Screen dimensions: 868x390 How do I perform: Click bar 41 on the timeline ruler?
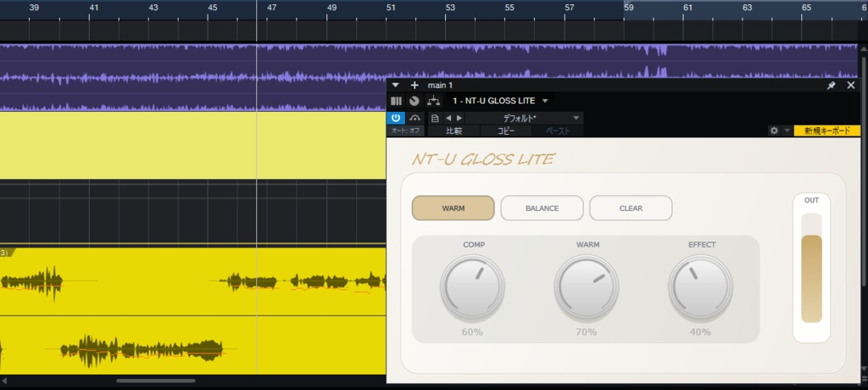coord(93,8)
